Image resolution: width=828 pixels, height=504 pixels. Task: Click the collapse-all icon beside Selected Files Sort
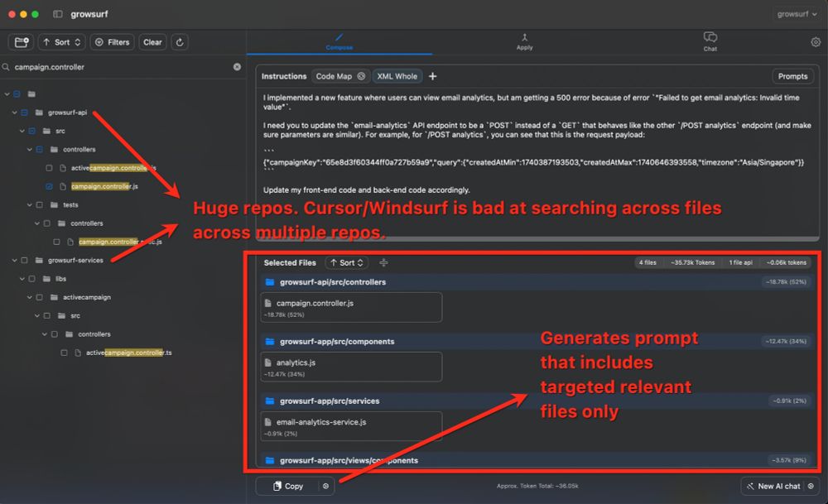(383, 263)
